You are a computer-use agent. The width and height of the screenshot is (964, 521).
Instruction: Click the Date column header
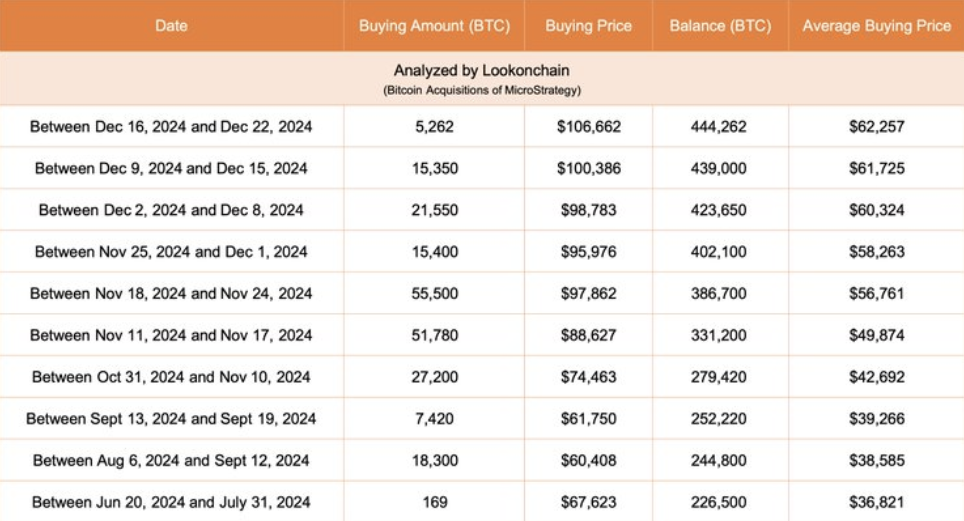click(x=171, y=26)
